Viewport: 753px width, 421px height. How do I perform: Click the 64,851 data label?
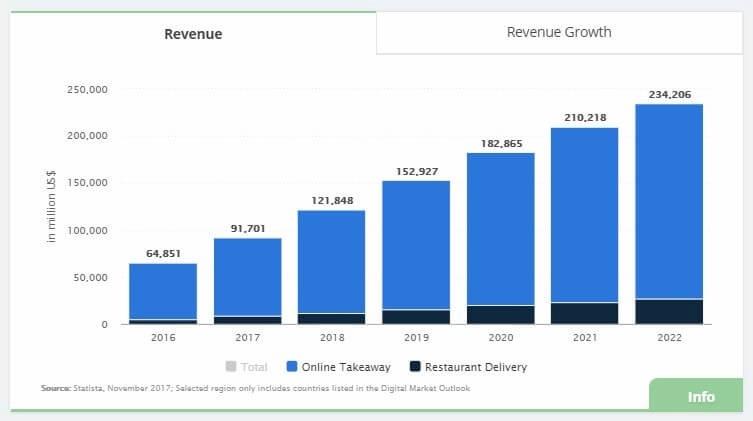(163, 253)
